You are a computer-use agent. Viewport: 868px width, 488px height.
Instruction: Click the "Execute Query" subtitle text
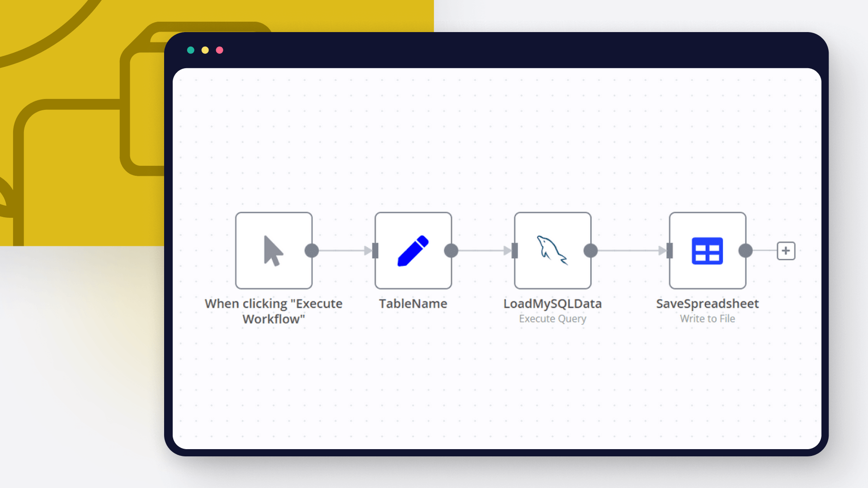(x=552, y=319)
